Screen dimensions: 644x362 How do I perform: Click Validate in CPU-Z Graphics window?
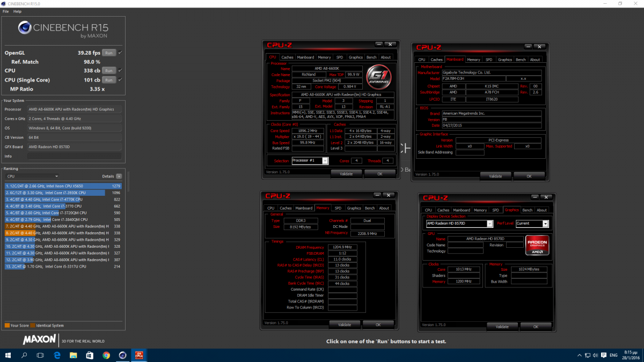pyautogui.click(x=502, y=327)
